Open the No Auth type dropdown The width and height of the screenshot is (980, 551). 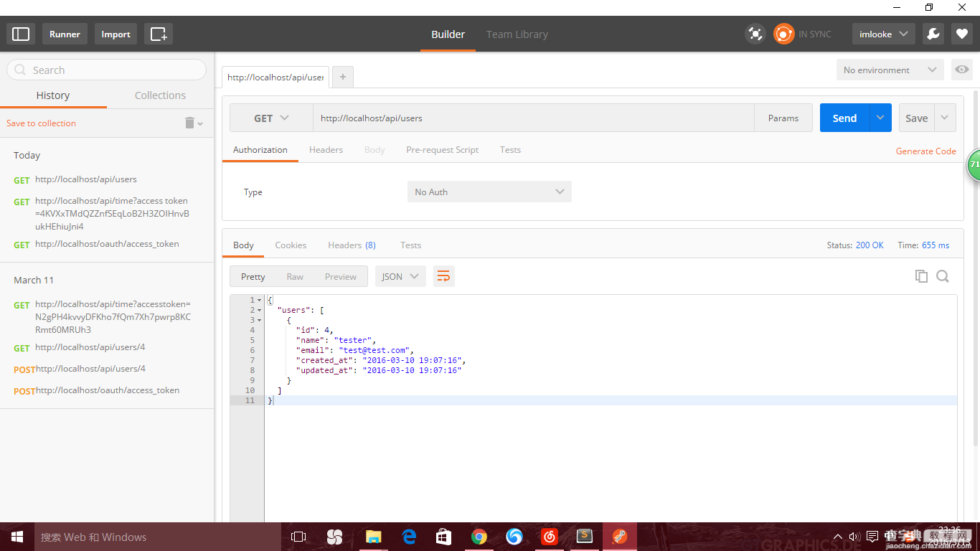tap(489, 192)
